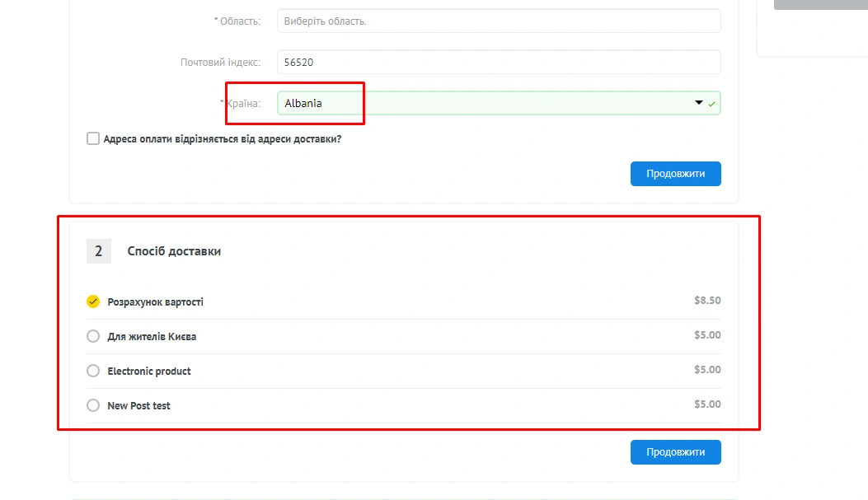Choose the Для жителів Києва delivery option
This screenshot has height=500, width=868.
[93, 336]
